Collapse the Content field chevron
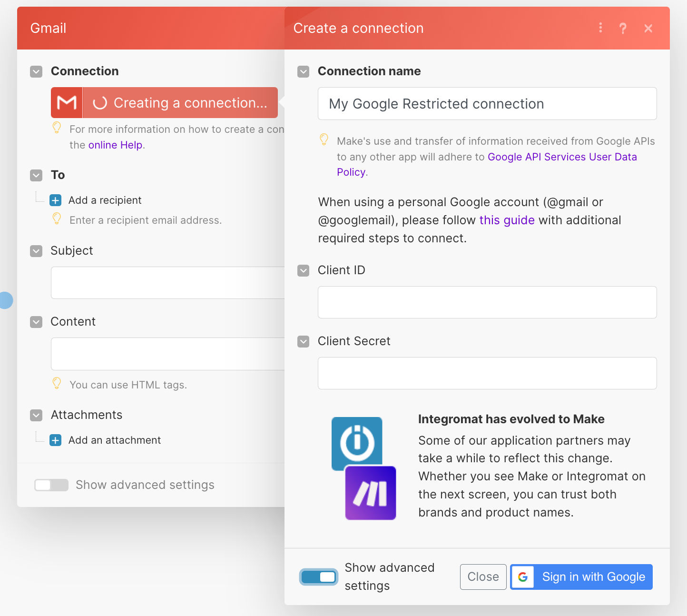 (36, 322)
